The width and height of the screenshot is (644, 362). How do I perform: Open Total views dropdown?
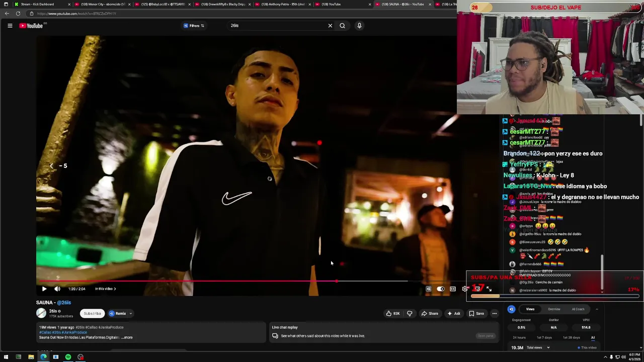click(x=538, y=347)
